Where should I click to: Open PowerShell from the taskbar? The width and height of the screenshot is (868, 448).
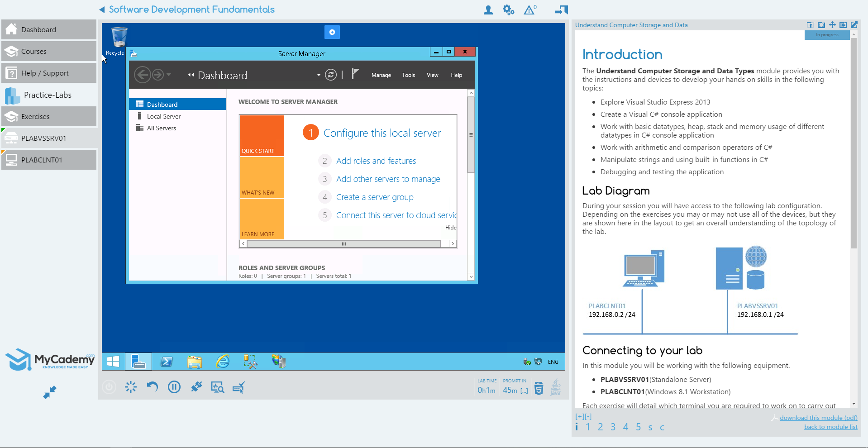coord(167,362)
